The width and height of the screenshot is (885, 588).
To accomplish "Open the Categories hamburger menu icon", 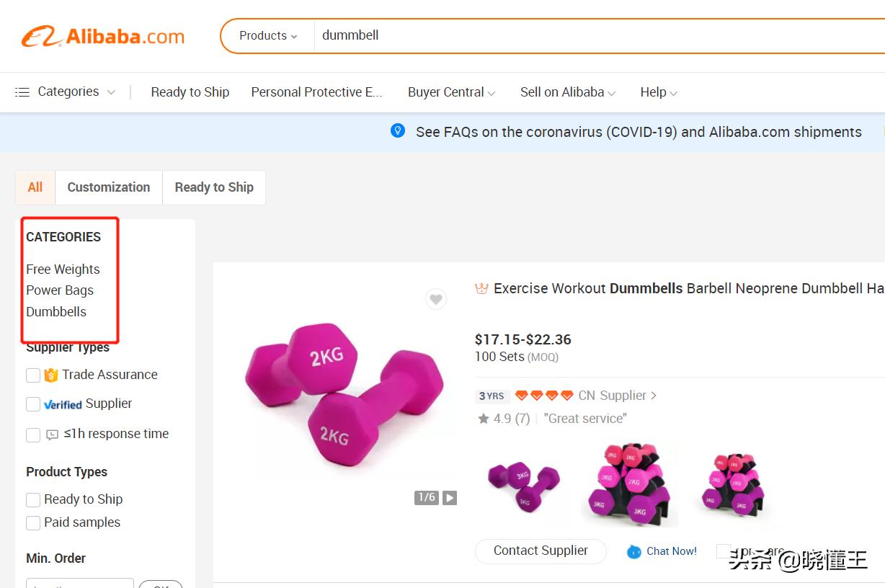I will point(22,92).
